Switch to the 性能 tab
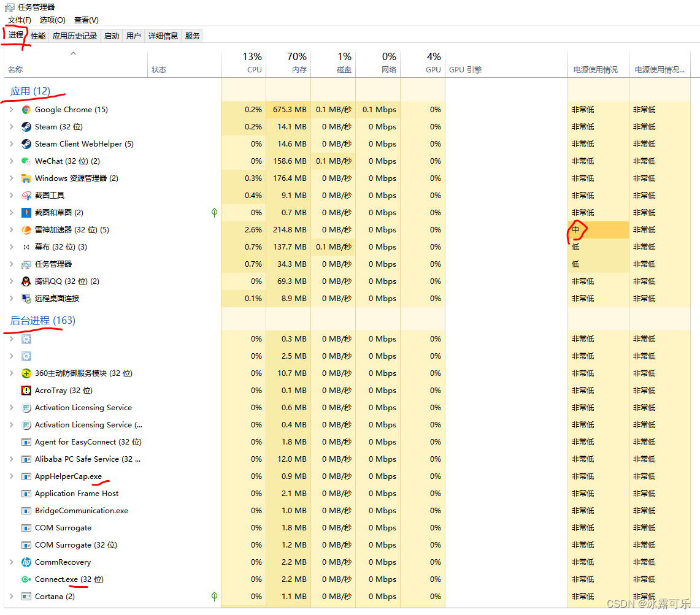 (x=38, y=36)
